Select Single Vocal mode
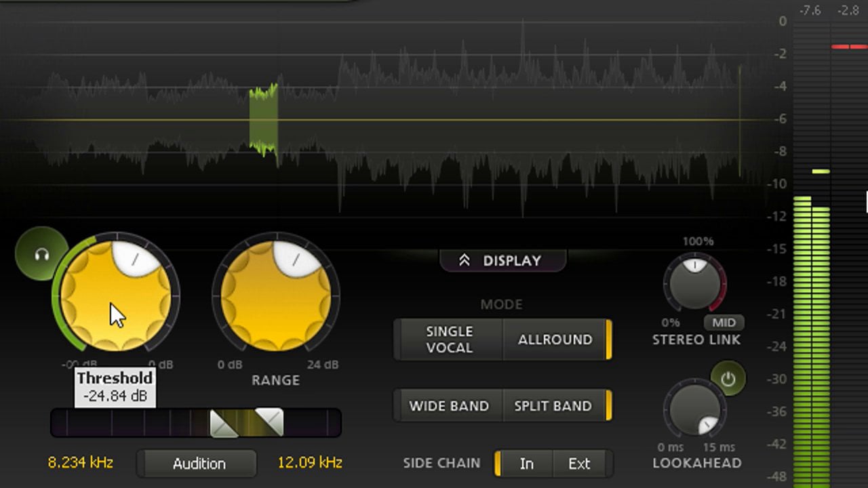This screenshot has width=868, height=488. pyautogui.click(x=449, y=340)
